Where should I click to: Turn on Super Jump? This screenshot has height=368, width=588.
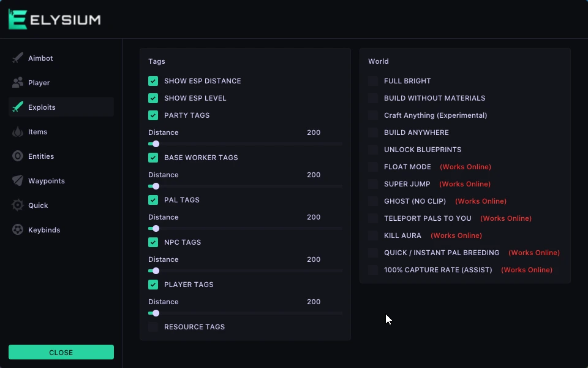click(x=373, y=184)
